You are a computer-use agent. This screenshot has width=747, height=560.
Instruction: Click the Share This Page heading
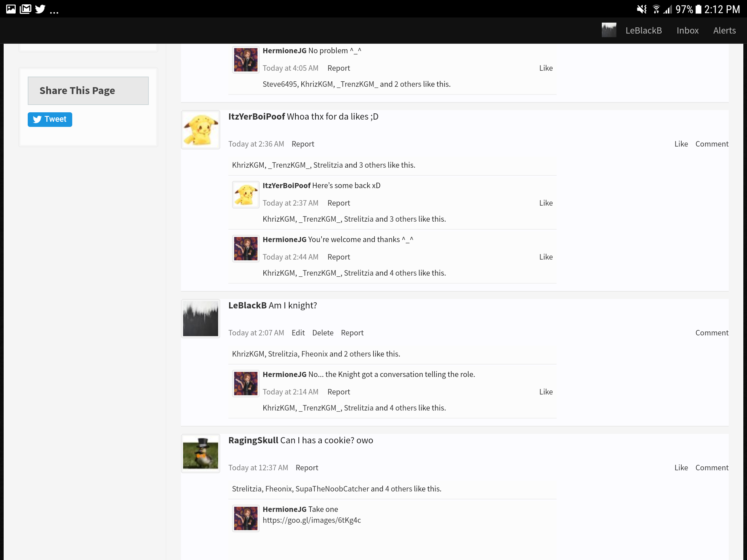(88, 91)
